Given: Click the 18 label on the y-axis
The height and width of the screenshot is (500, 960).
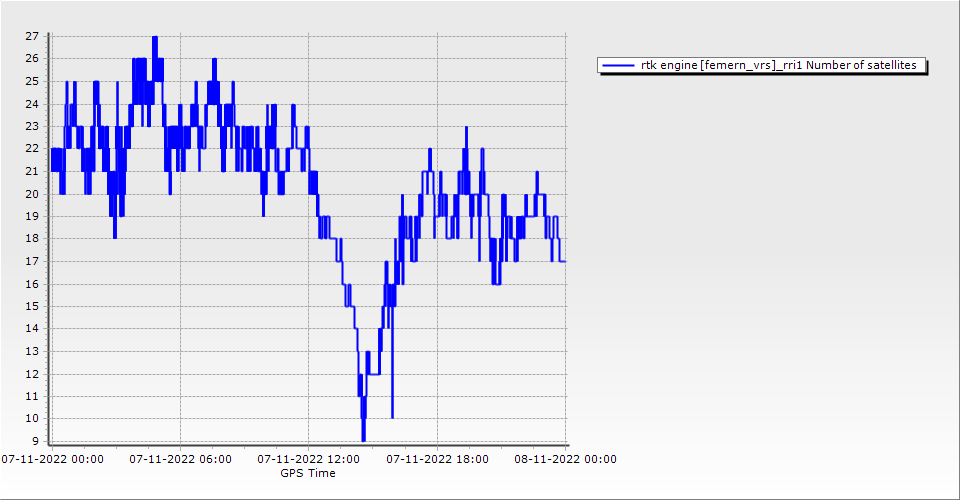Looking at the screenshot, I should (x=31, y=239).
